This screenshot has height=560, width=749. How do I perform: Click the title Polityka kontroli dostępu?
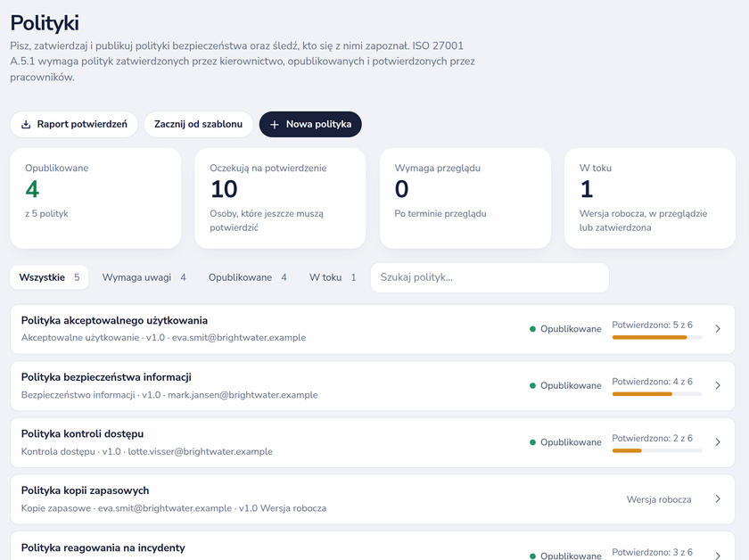click(82, 434)
